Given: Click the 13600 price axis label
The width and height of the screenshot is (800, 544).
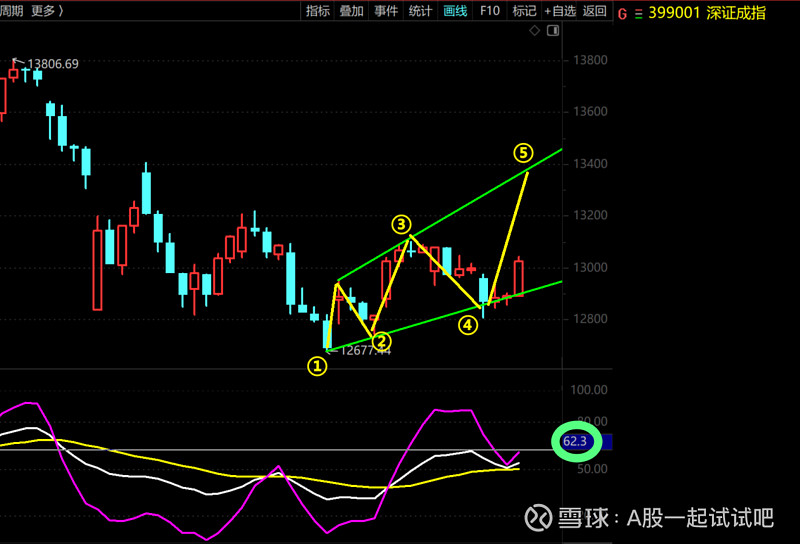Looking at the screenshot, I should click(x=590, y=112).
